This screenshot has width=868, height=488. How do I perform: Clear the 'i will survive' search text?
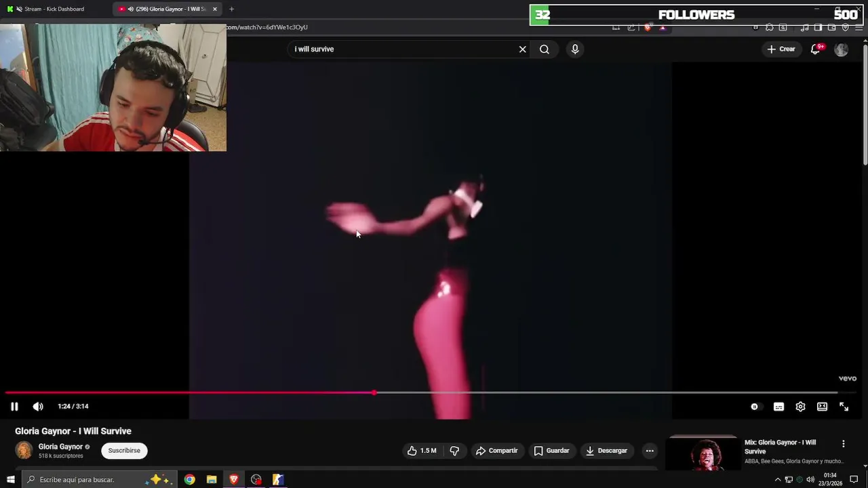click(x=522, y=49)
